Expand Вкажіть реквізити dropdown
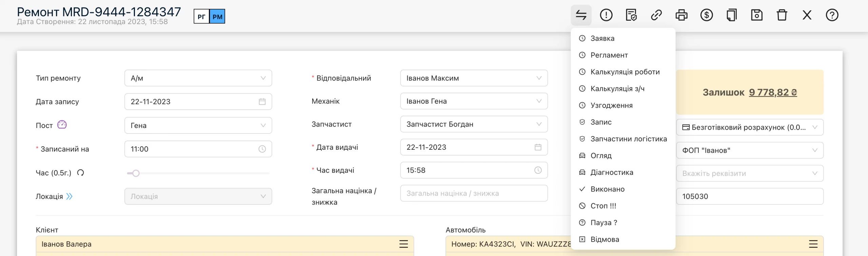Viewport: 868px width, 256px height. tap(750, 173)
